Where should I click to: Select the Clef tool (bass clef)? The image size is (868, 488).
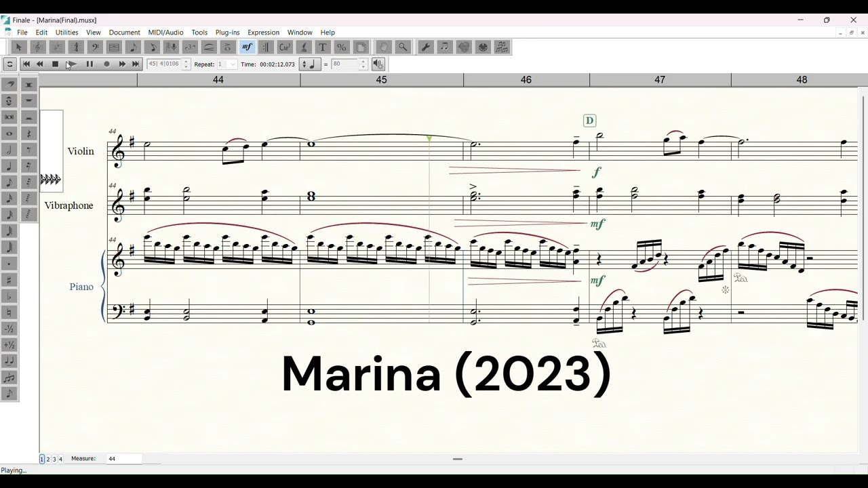[95, 47]
